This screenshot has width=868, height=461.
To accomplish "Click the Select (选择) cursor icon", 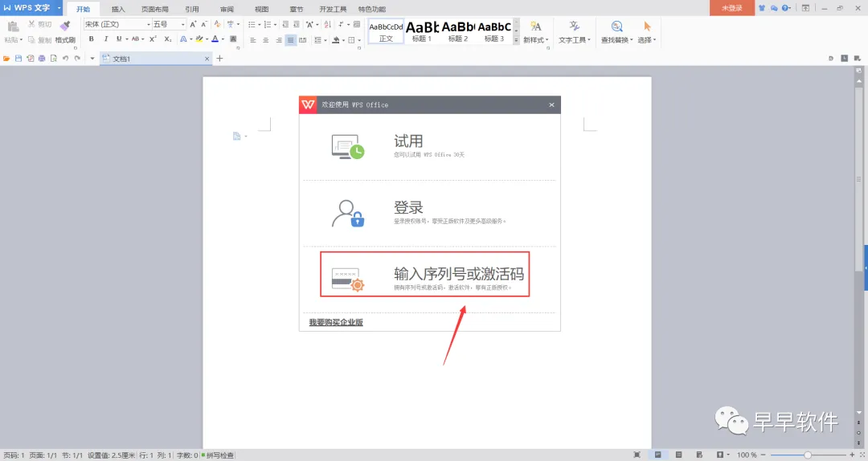I will click(x=647, y=26).
